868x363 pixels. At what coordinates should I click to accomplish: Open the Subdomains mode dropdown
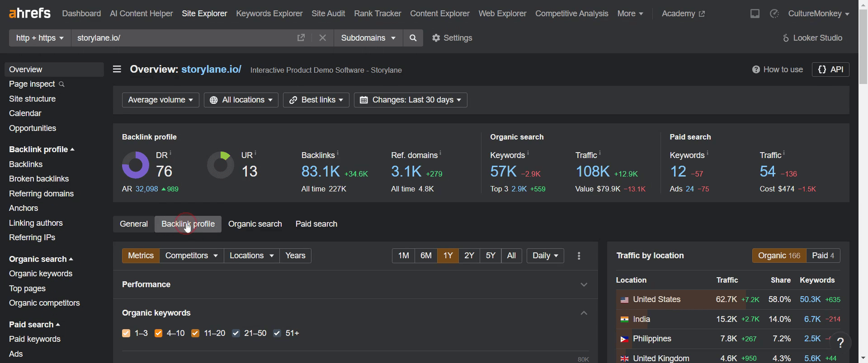[x=368, y=38]
